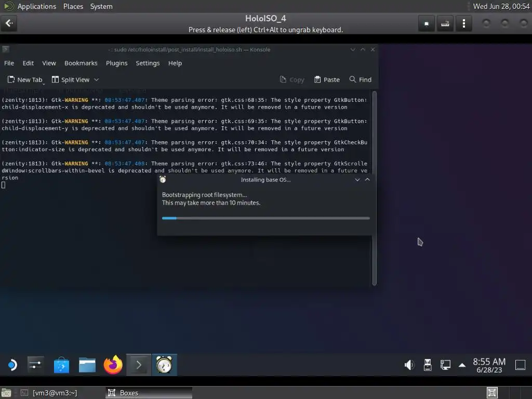Image resolution: width=532 pixels, height=399 pixels.
Task: Open the Boxes keyboard shortcuts button
Action: coord(445,23)
